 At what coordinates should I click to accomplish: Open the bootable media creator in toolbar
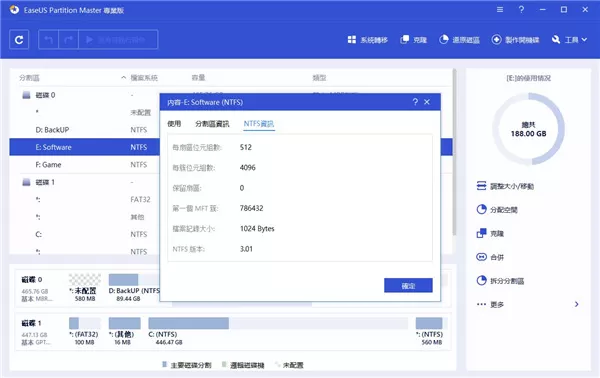(515, 40)
